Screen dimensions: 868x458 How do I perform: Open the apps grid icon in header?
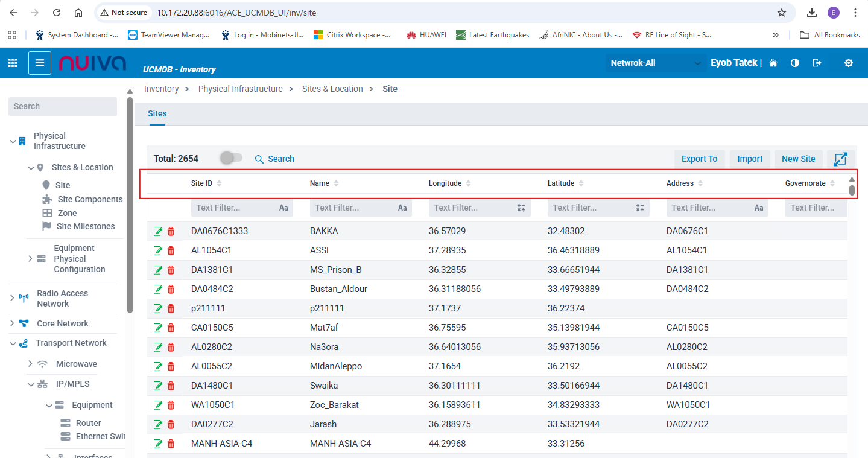13,63
